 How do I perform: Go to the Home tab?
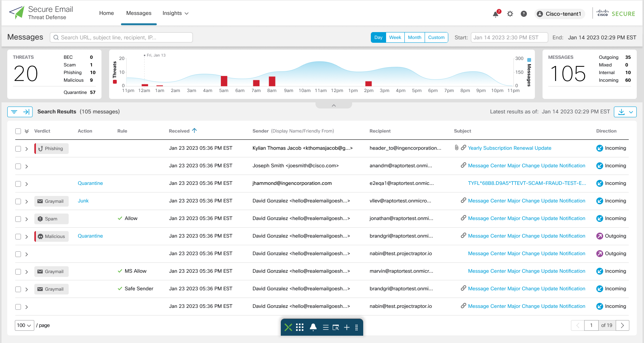pos(106,13)
